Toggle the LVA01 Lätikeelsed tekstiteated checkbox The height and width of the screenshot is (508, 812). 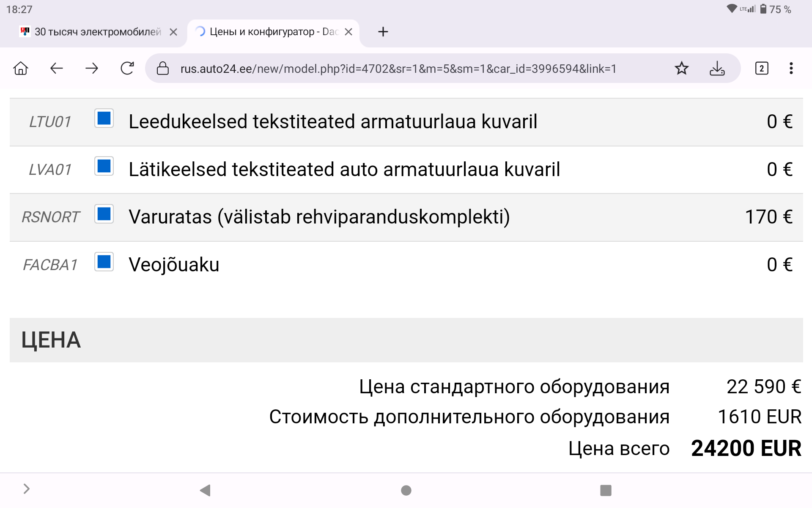click(104, 166)
